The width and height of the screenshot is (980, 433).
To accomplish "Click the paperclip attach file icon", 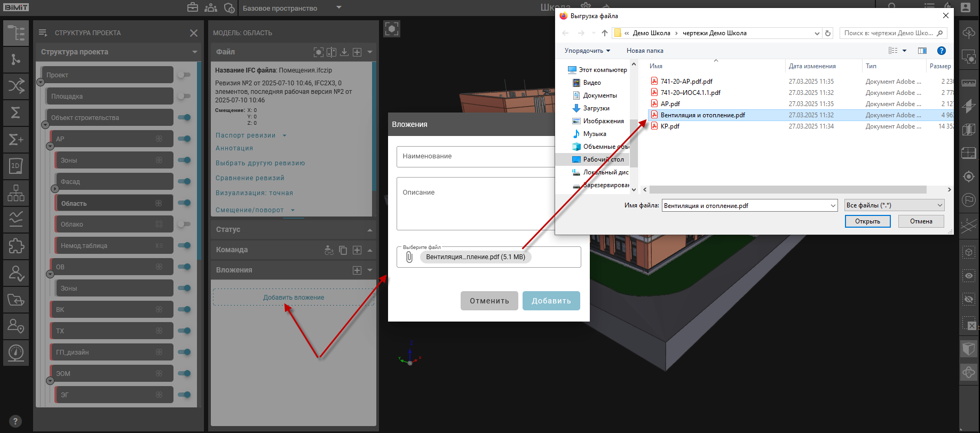I will pyautogui.click(x=409, y=257).
